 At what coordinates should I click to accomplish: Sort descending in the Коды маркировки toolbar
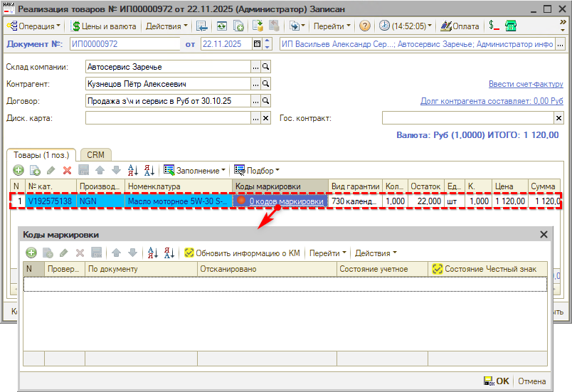click(x=169, y=253)
